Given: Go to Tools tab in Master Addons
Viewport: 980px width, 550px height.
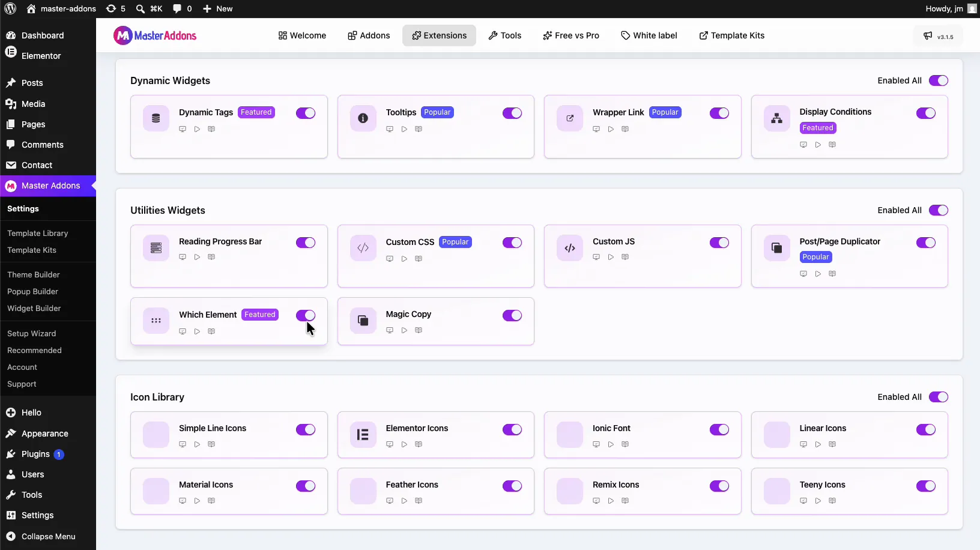Looking at the screenshot, I should [x=504, y=35].
